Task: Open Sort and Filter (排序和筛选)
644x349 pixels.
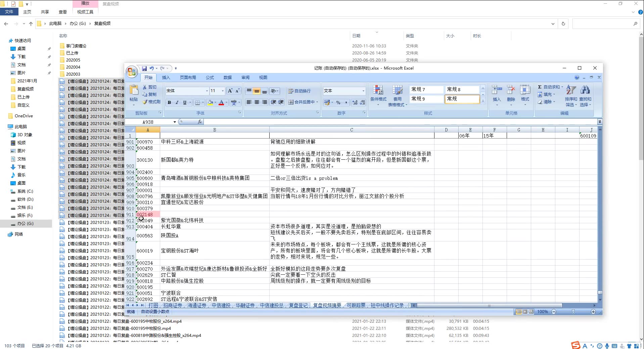Action: (x=571, y=95)
